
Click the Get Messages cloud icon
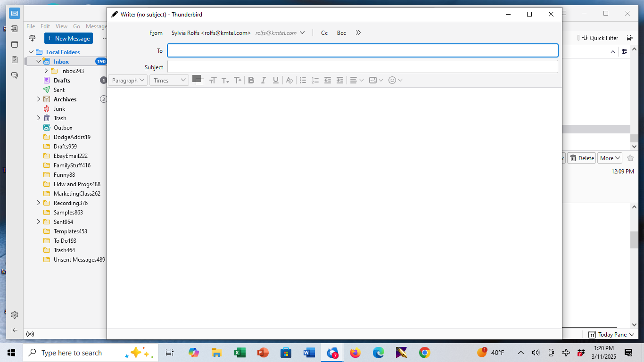point(33,38)
